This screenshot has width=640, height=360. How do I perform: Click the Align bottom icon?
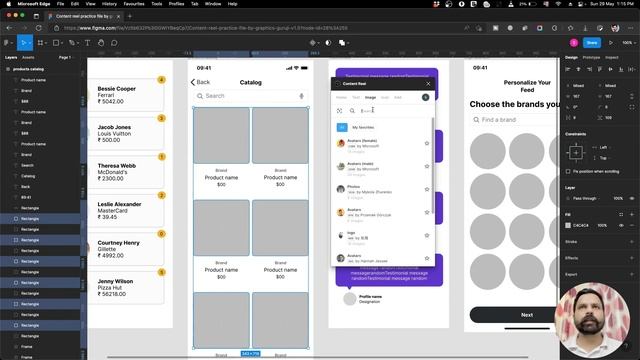(621, 69)
